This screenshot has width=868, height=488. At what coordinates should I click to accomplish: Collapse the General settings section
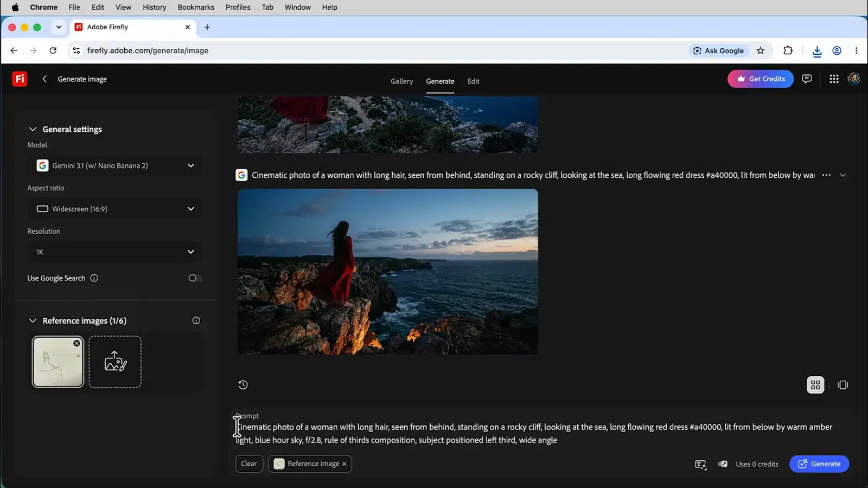click(33, 129)
